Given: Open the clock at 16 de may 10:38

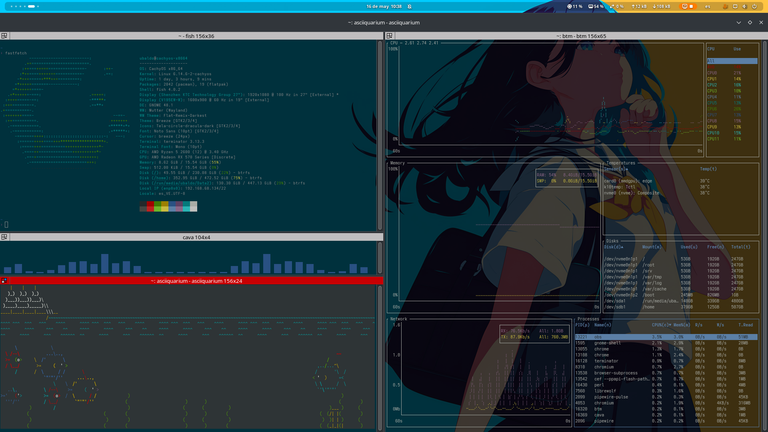Looking at the screenshot, I should pos(384,6).
